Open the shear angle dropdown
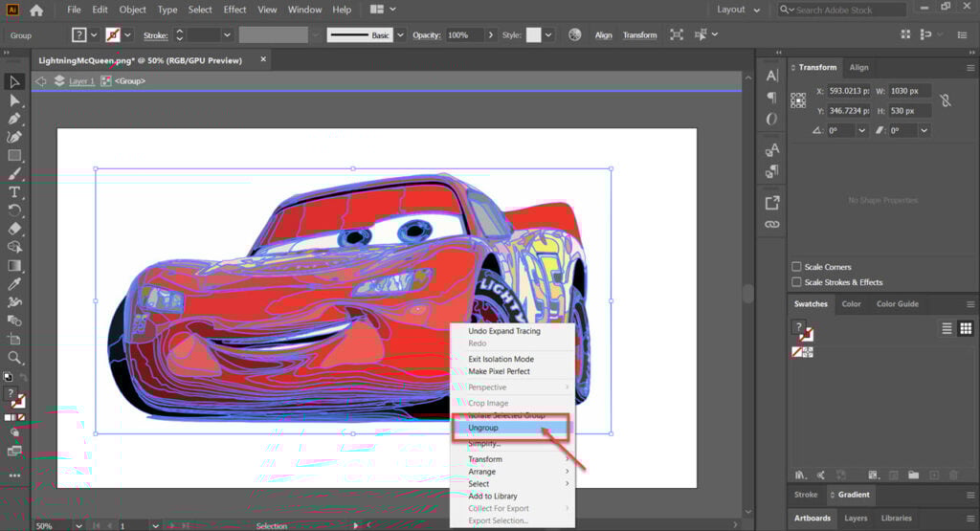Viewport: 980px width, 531px height. tap(924, 130)
